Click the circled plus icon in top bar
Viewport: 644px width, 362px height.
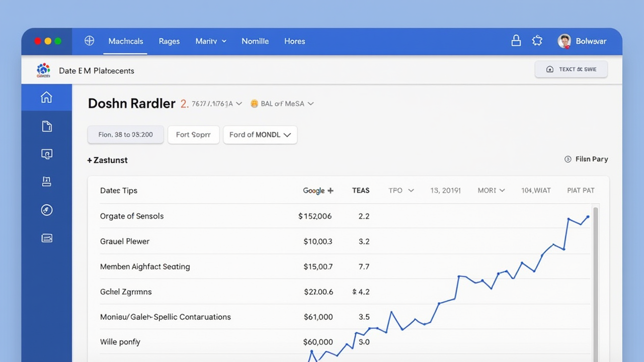coord(90,41)
